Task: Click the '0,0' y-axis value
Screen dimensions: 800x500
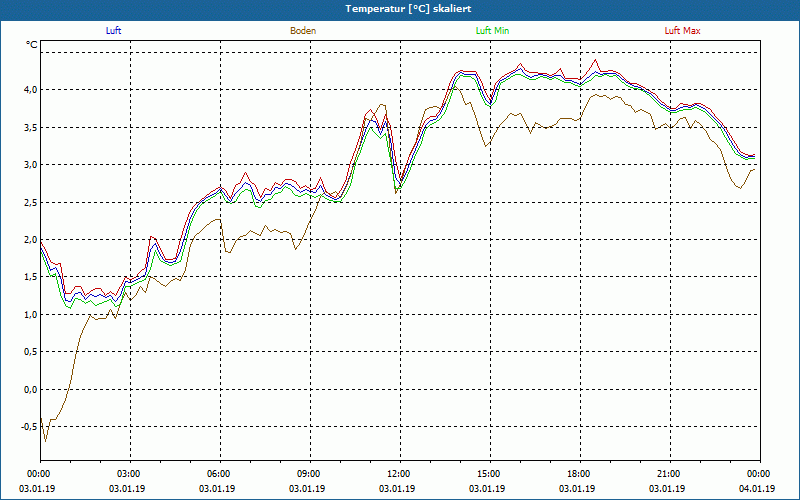Action: click(x=31, y=389)
